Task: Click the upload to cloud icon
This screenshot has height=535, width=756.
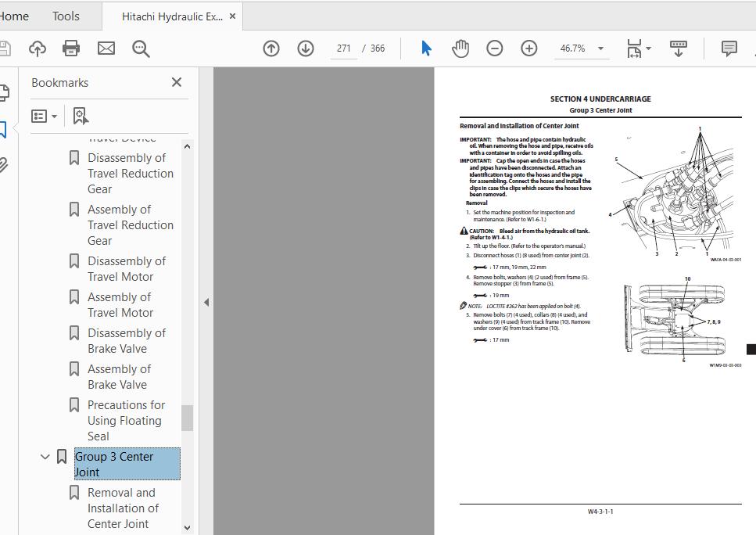Action: coord(37,48)
